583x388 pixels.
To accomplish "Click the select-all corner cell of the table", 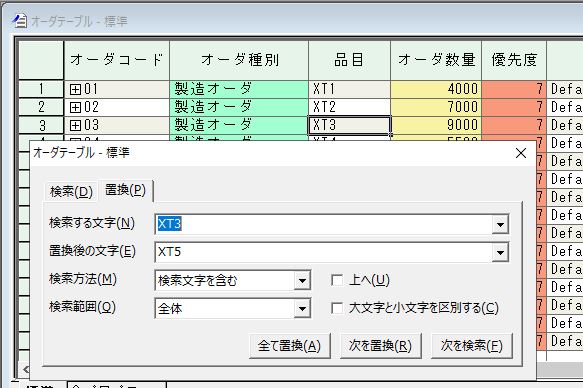I will 41,60.
